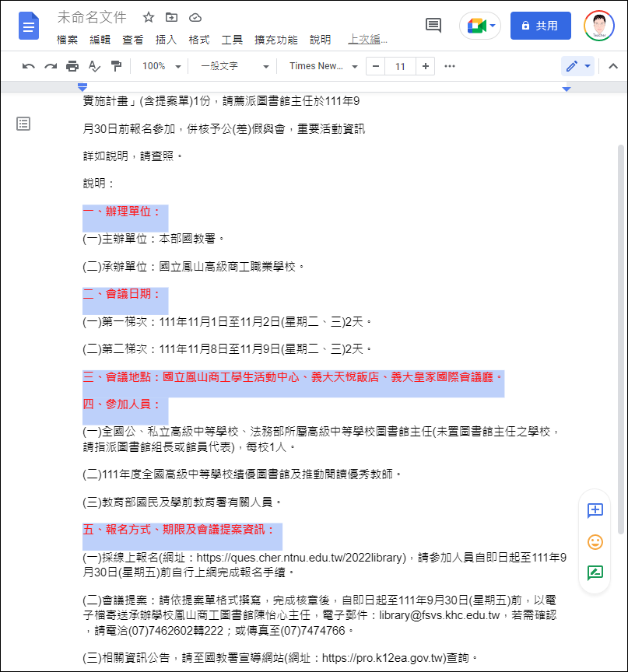
Task: Open the 工具 menu
Action: click(x=233, y=39)
